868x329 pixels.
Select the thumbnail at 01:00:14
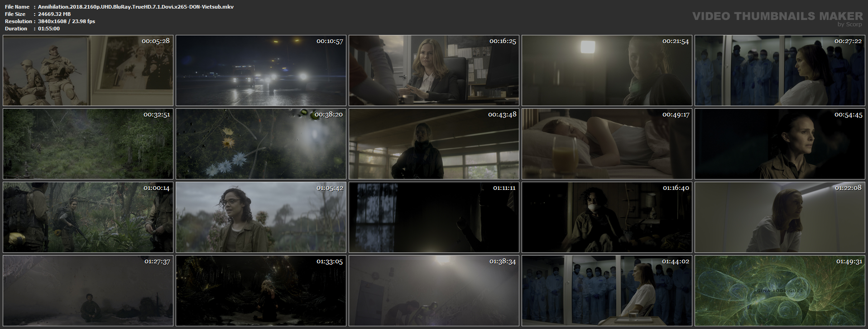coord(88,217)
